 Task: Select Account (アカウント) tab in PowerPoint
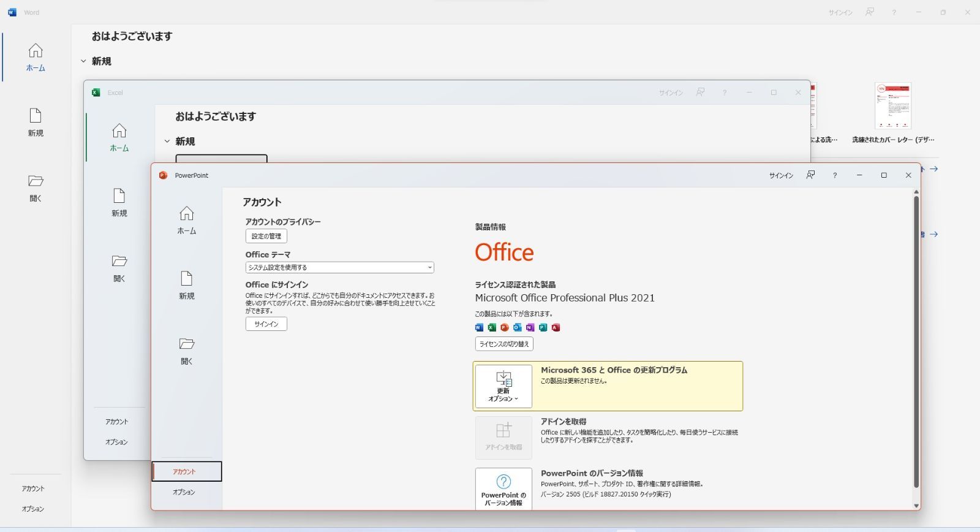point(187,471)
